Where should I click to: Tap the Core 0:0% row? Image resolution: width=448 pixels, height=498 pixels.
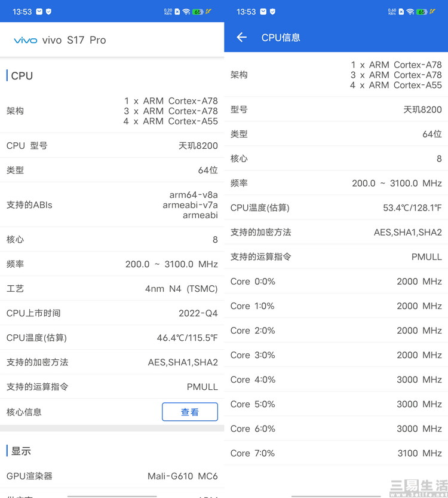click(336, 281)
